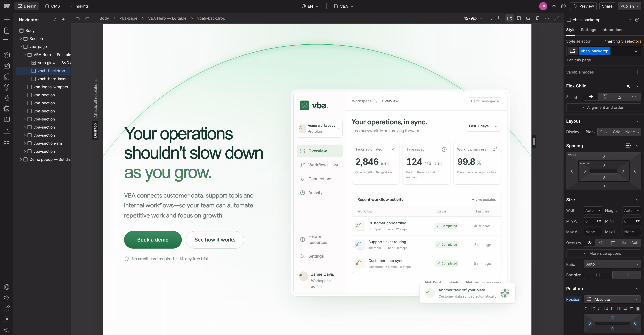Switch to mobile portrait breakpoint icon
The image size is (644, 335).
point(538,18)
